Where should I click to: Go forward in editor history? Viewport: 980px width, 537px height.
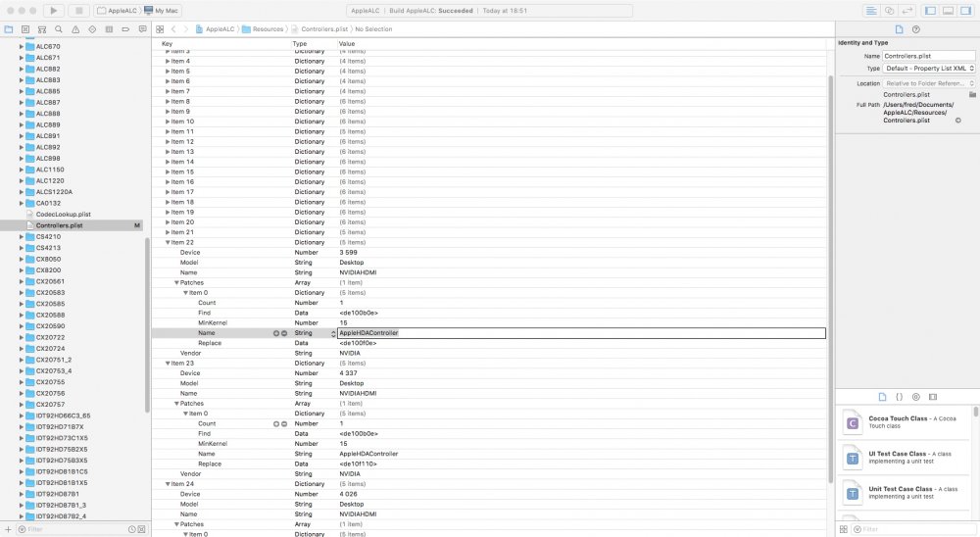click(185, 29)
